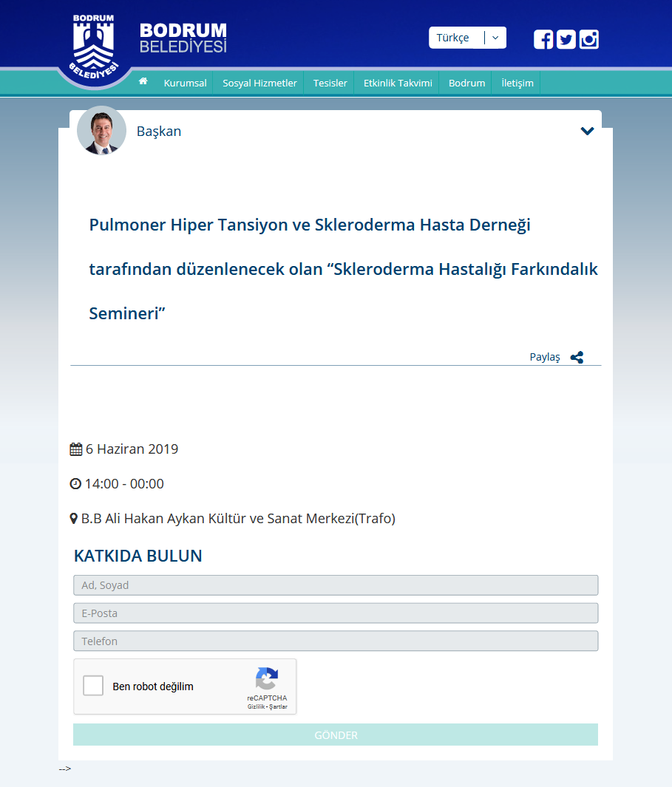Click the Paylaş link

pos(544,357)
